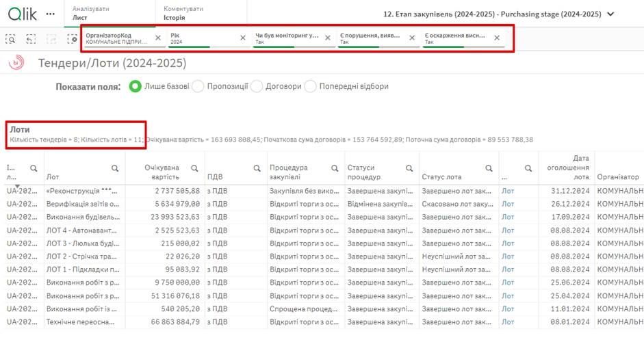Select the Пропозиції radio option
Image resolution: width=644 pixels, height=342 pixels.
pyautogui.click(x=198, y=87)
